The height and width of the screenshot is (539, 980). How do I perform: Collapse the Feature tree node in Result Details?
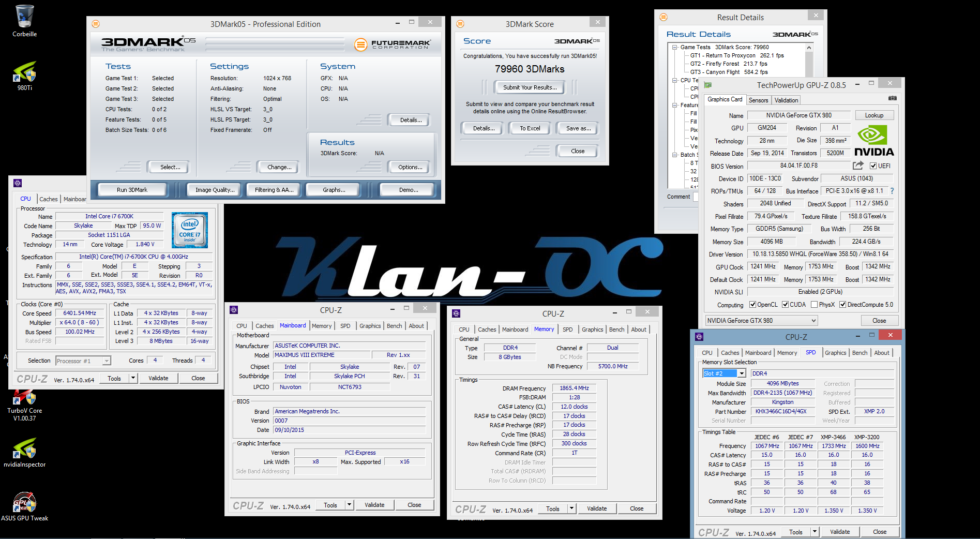[x=674, y=105]
